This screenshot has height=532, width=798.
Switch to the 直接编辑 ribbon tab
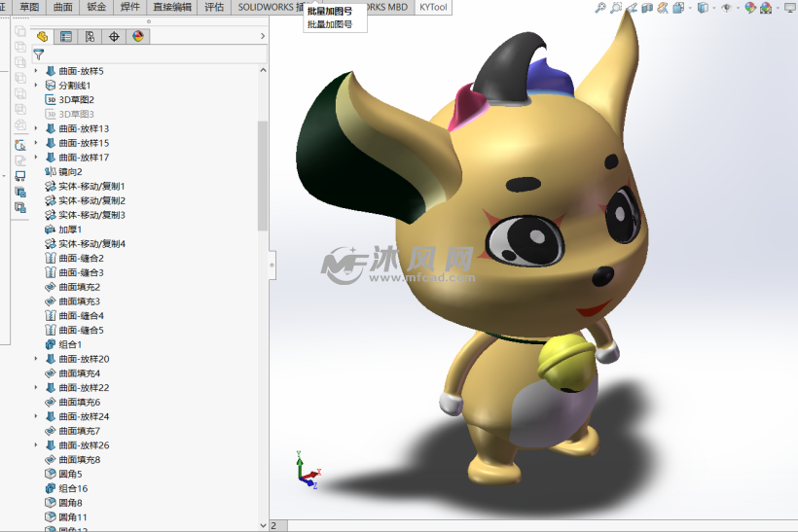(172, 7)
